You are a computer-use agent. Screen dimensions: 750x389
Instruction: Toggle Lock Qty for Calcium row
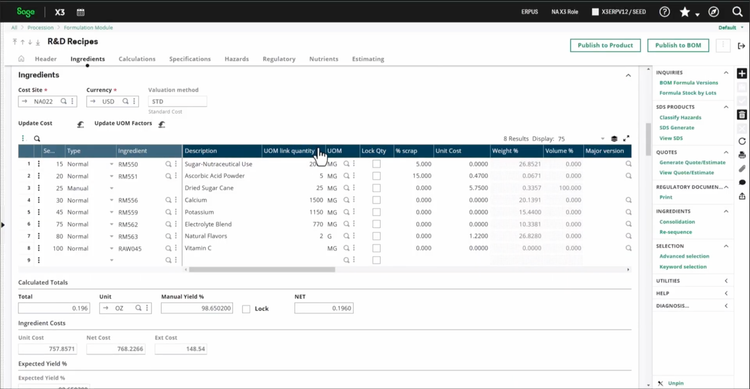pyautogui.click(x=376, y=200)
